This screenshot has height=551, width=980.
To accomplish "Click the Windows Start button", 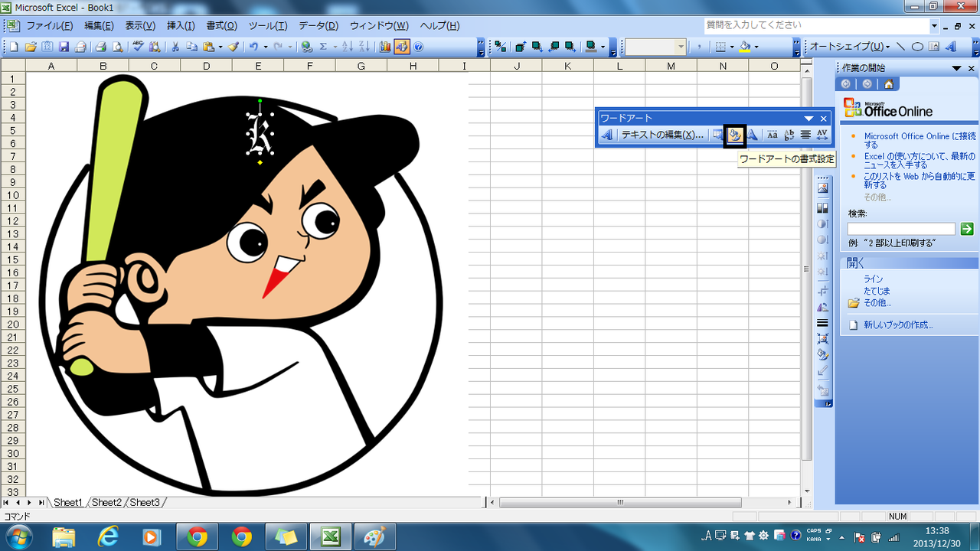I will click(x=18, y=536).
